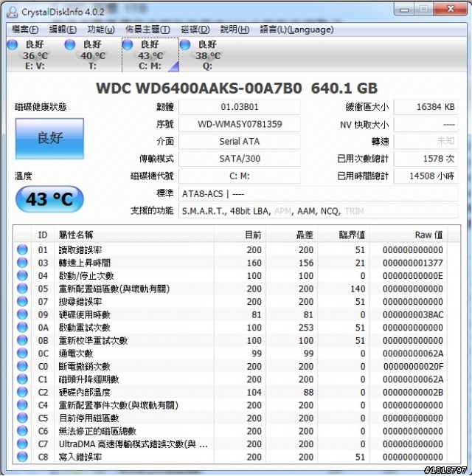Select the T: disk status orb
Viewport: 472px width, 476px height.
click(70, 44)
